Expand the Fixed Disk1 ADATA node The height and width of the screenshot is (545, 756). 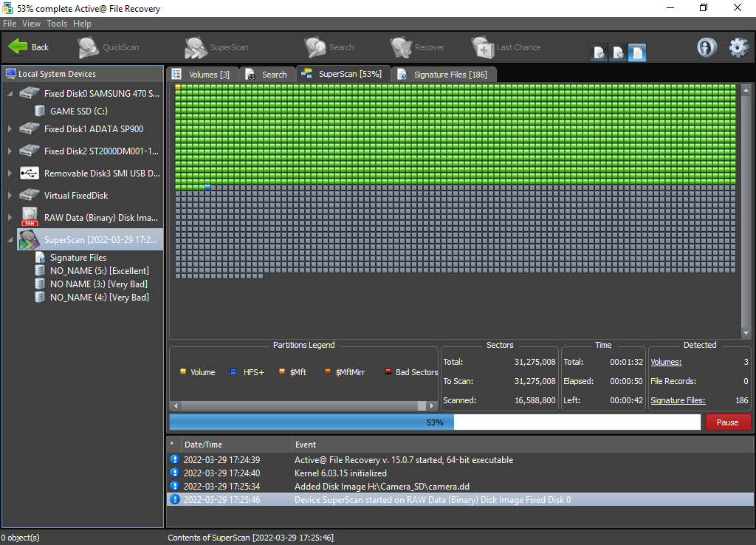click(10, 128)
